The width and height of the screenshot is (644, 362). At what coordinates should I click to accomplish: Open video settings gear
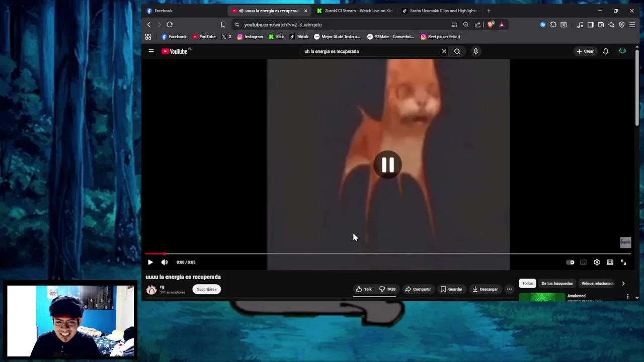597,262
